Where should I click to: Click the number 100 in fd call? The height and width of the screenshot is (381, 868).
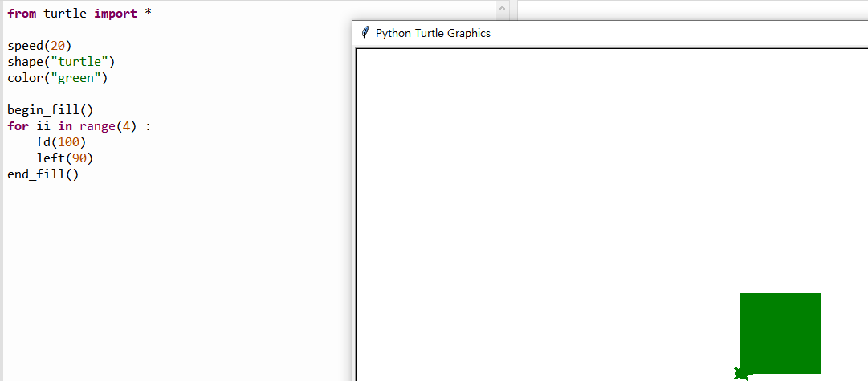[x=68, y=141]
